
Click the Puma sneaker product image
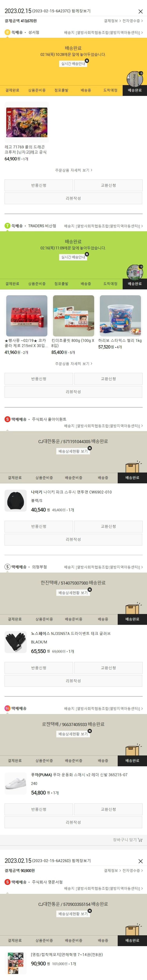click(15, 783)
